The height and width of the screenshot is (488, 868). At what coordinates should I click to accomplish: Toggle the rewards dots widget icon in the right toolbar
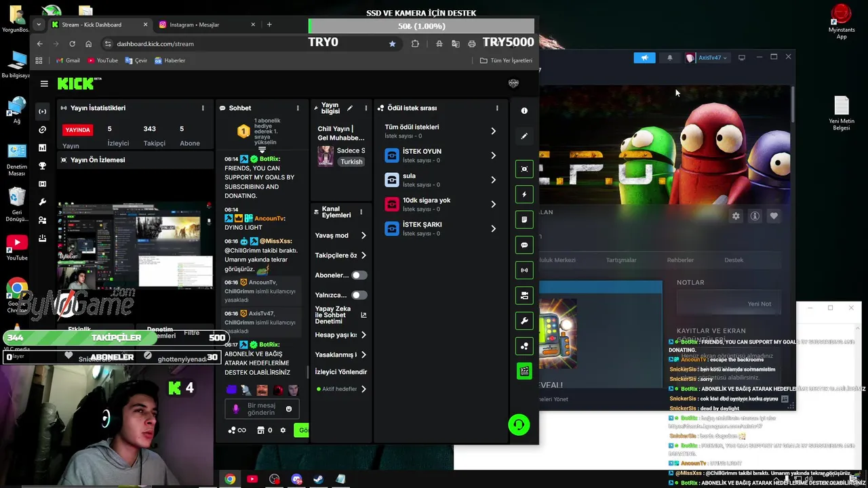pos(524,346)
